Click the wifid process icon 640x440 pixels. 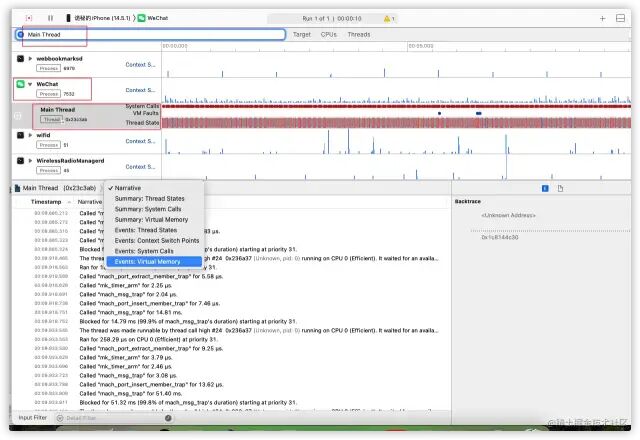pyautogui.click(x=20, y=135)
